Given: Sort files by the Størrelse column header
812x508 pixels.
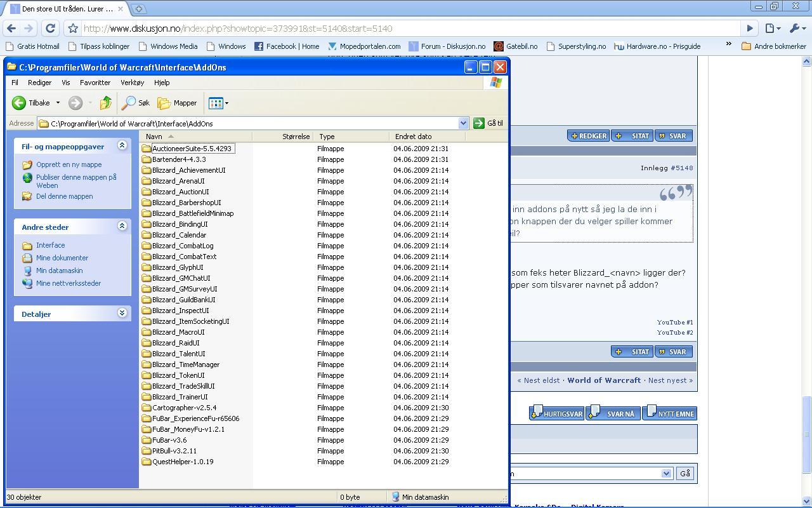Looking at the screenshot, I should click(282, 137).
